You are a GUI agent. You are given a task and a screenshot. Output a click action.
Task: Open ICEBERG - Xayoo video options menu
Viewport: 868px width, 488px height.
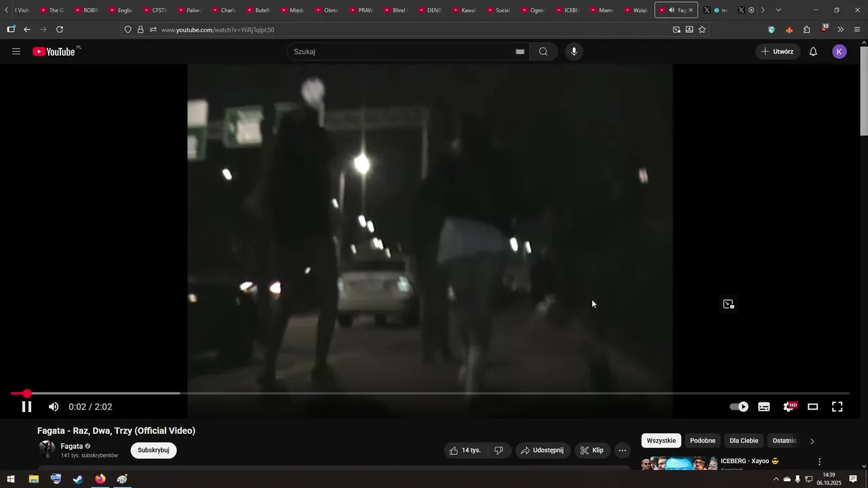click(x=819, y=462)
